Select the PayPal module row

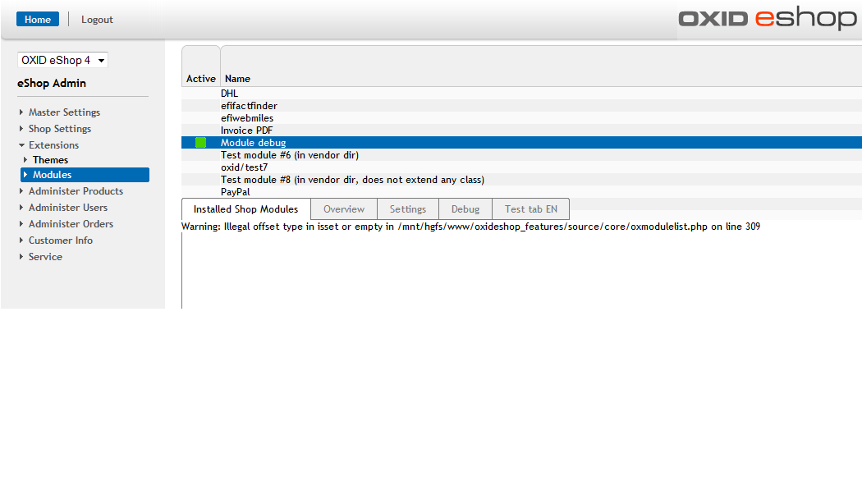236,192
